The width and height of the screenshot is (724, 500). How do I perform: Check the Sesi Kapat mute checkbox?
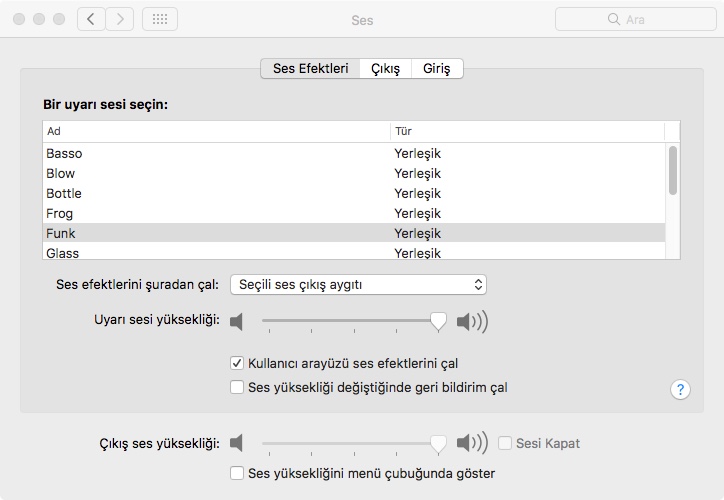click(x=506, y=443)
